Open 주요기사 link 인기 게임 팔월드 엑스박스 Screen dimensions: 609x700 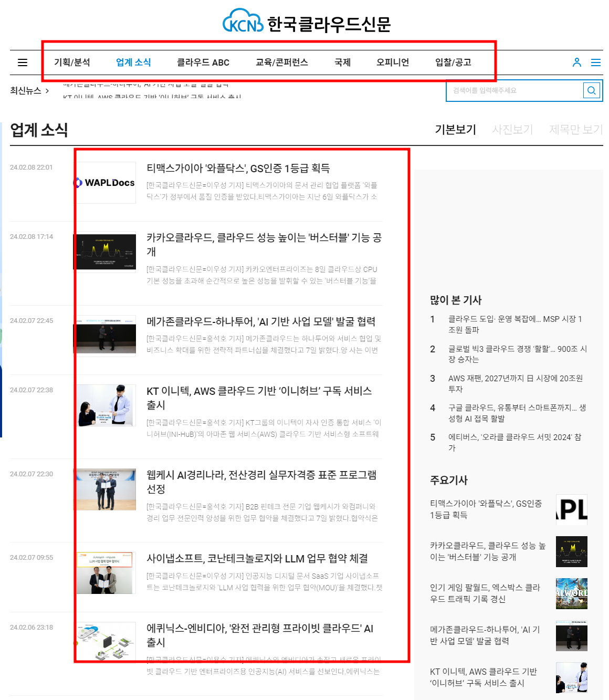[x=485, y=593]
